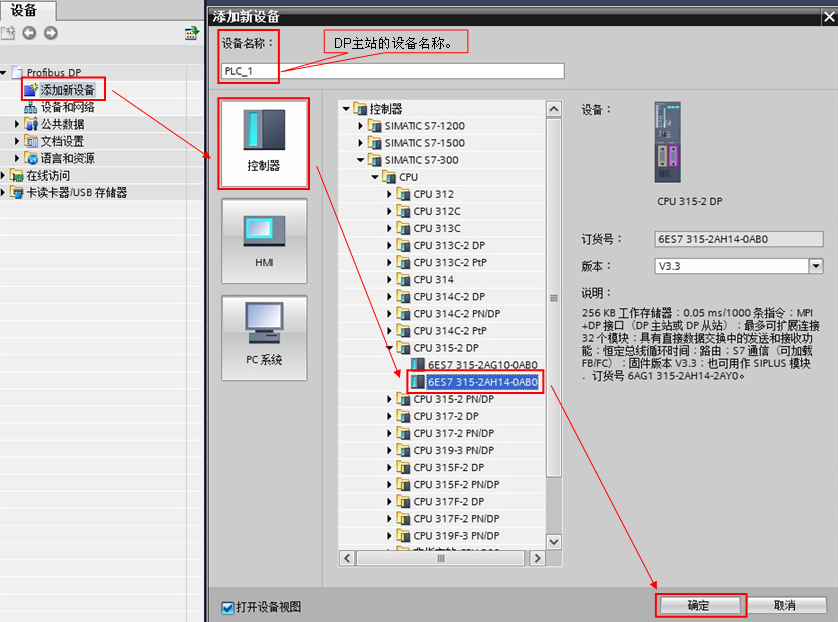Click CPU 314C-2 PtP folder icon
Viewport: 838px width, 622px height.
[404, 331]
